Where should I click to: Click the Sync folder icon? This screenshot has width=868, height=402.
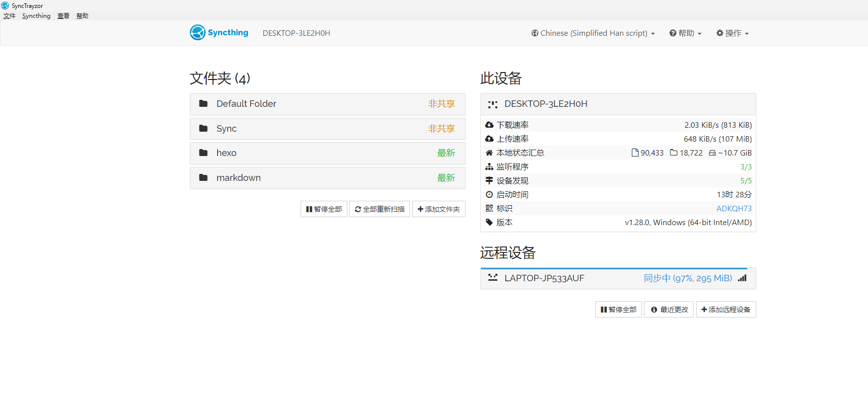click(x=203, y=128)
